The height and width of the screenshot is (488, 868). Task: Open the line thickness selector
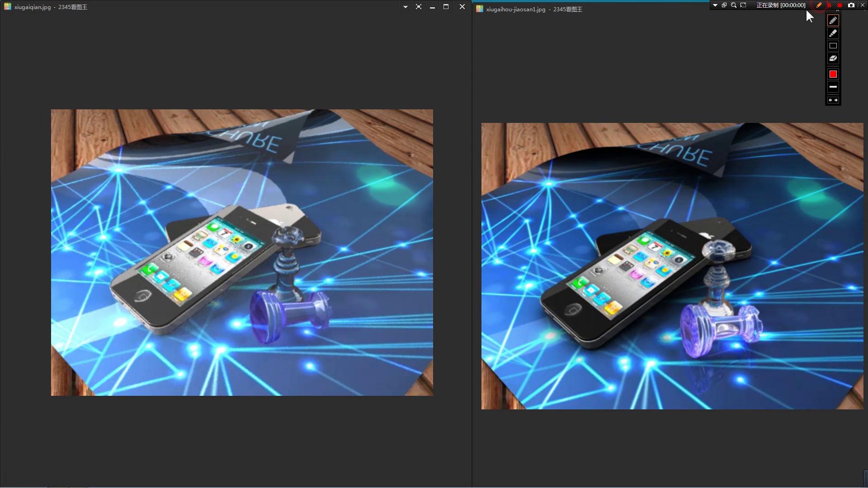pos(833,87)
